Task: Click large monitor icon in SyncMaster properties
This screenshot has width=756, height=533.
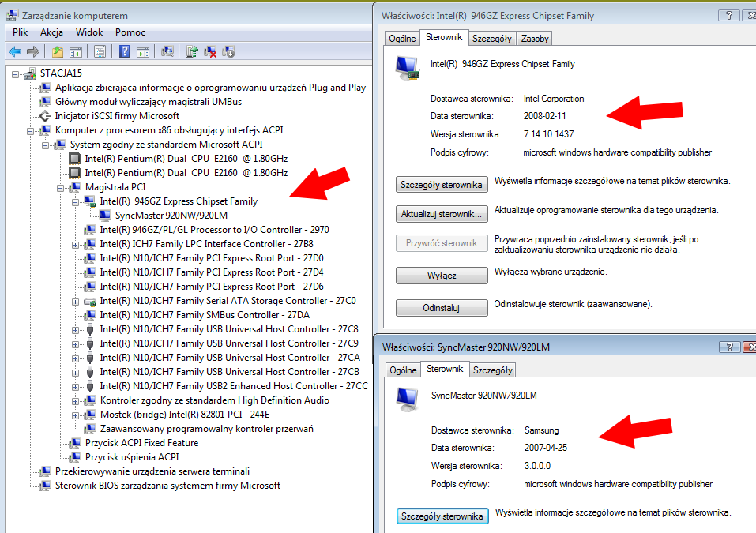Action: (x=408, y=400)
